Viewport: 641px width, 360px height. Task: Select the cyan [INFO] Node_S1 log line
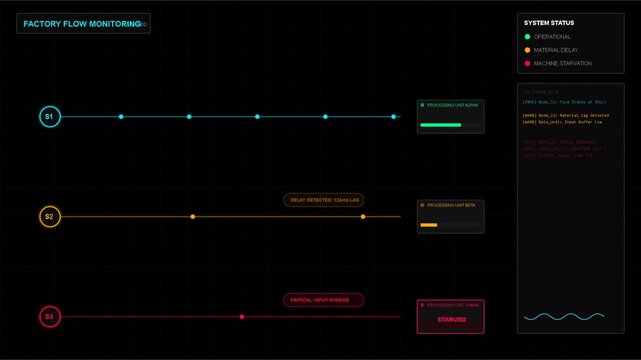coord(564,102)
